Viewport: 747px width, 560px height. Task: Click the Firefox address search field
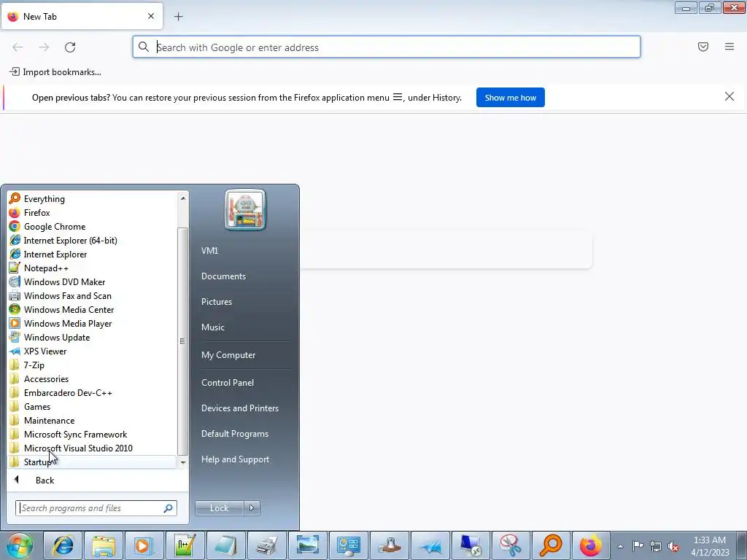click(387, 47)
